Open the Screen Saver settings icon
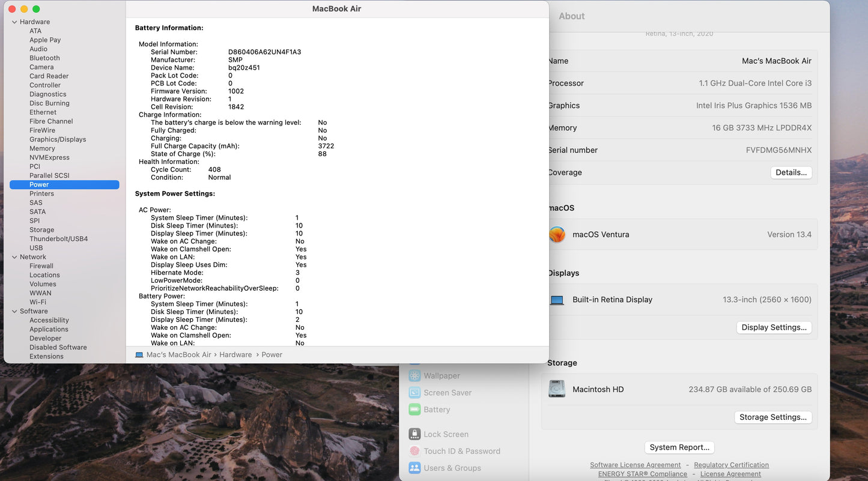868x481 pixels. tap(414, 393)
